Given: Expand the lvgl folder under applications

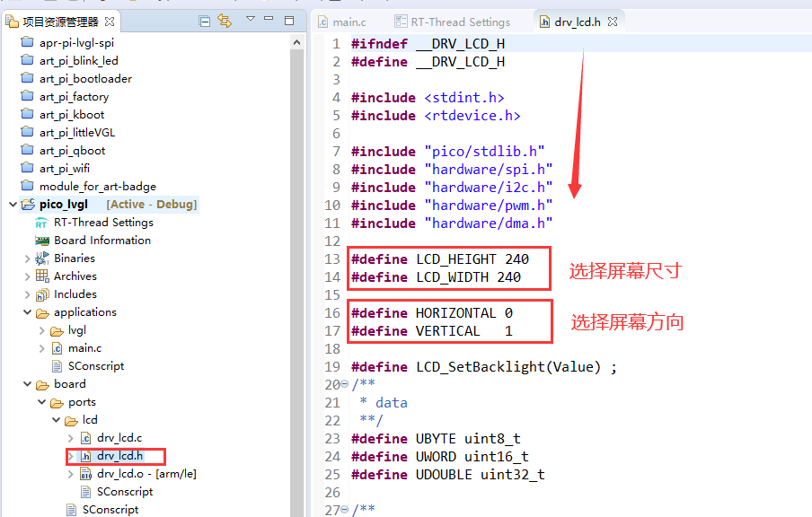Looking at the screenshot, I should (42, 330).
